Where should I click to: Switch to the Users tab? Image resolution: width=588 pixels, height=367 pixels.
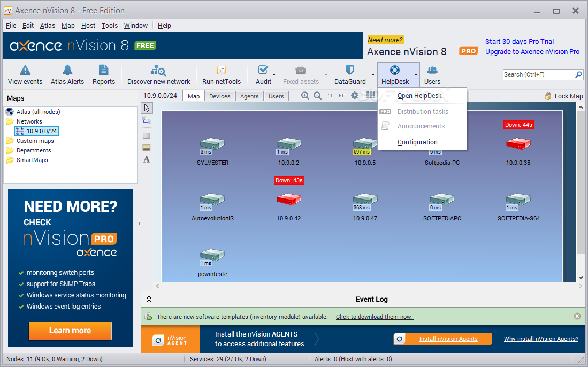click(277, 96)
